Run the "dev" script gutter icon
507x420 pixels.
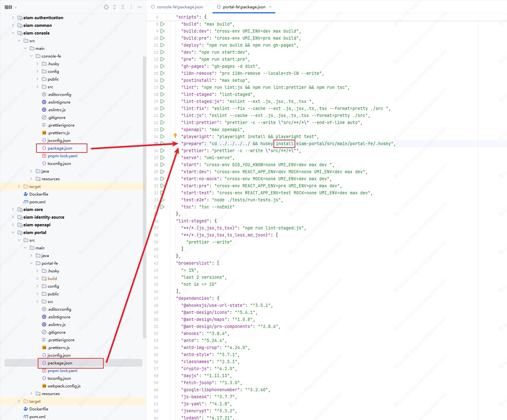162,52
